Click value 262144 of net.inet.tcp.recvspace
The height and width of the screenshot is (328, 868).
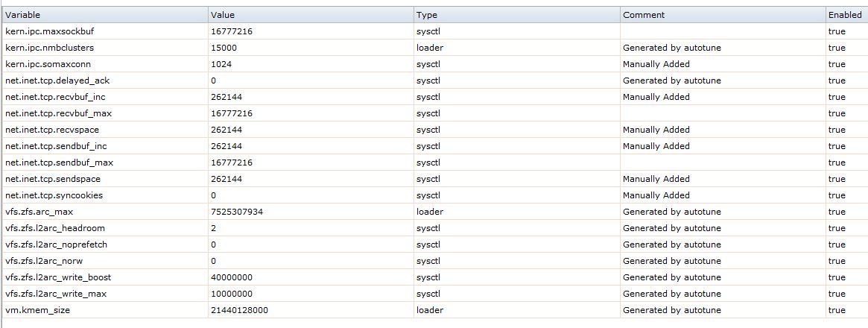(x=226, y=130)
